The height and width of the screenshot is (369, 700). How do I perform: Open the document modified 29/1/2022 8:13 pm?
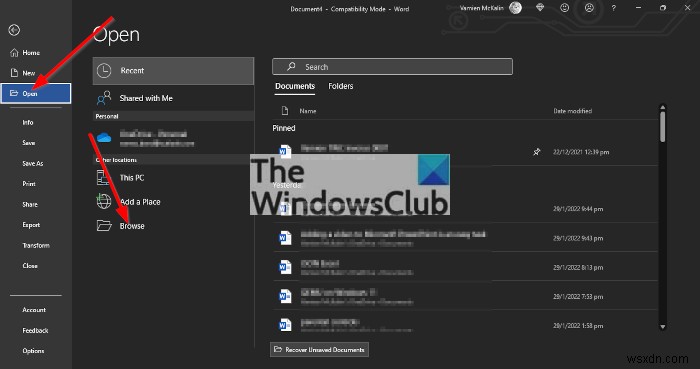click(x=464, y=267)
